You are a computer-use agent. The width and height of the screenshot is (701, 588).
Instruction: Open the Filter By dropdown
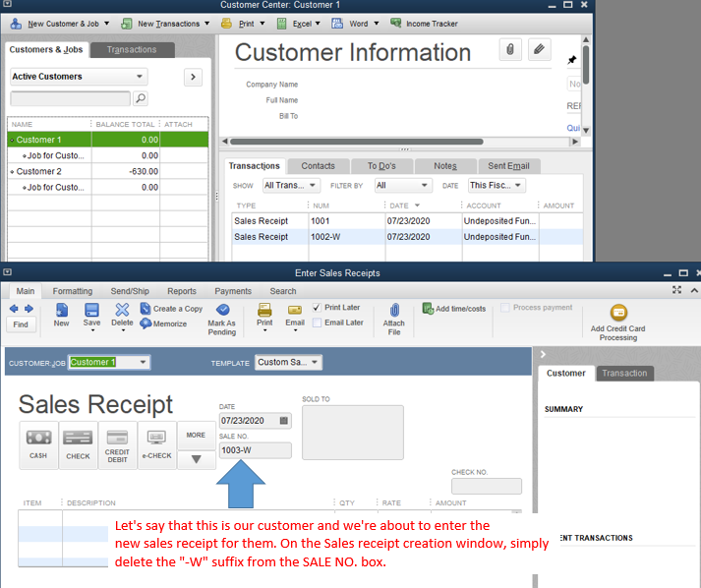(x=403, y=185)
